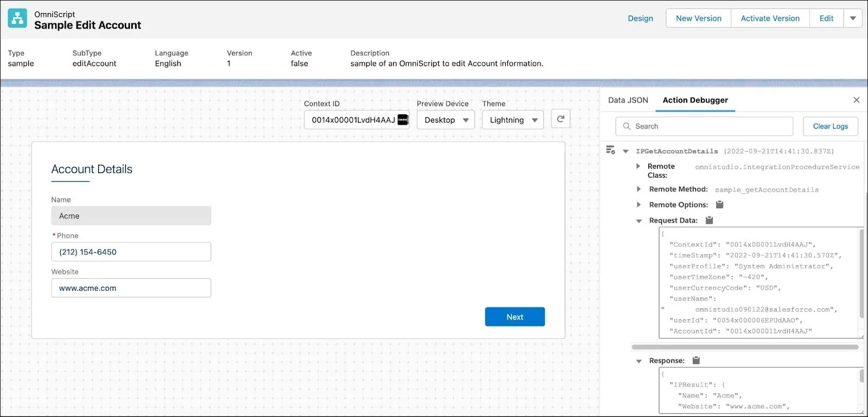Copy Response using clipboard icon
The width and height of the screenshot is (868, 417).
click(x=696, y=361)
